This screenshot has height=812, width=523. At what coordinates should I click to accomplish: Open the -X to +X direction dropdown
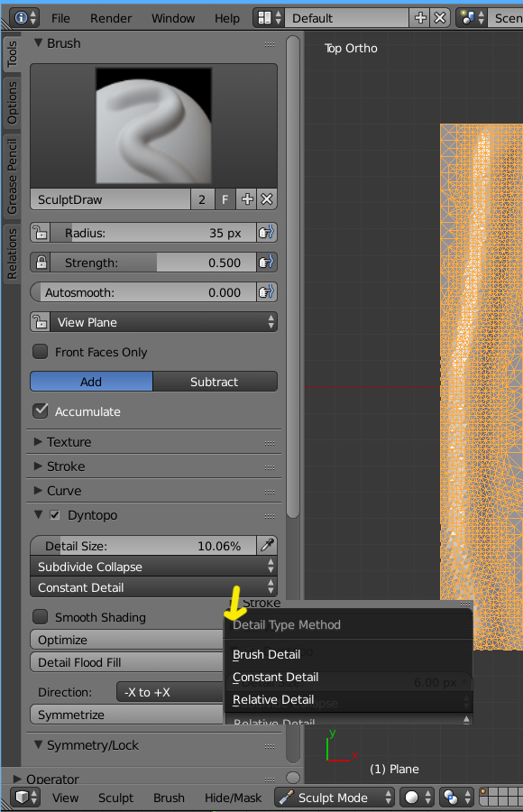tap(170, 692)
